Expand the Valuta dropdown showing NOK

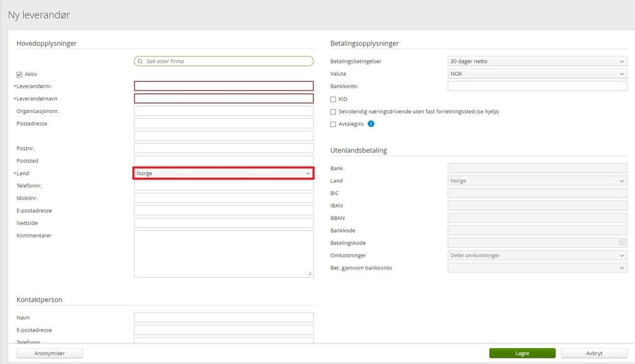(537, 74)
